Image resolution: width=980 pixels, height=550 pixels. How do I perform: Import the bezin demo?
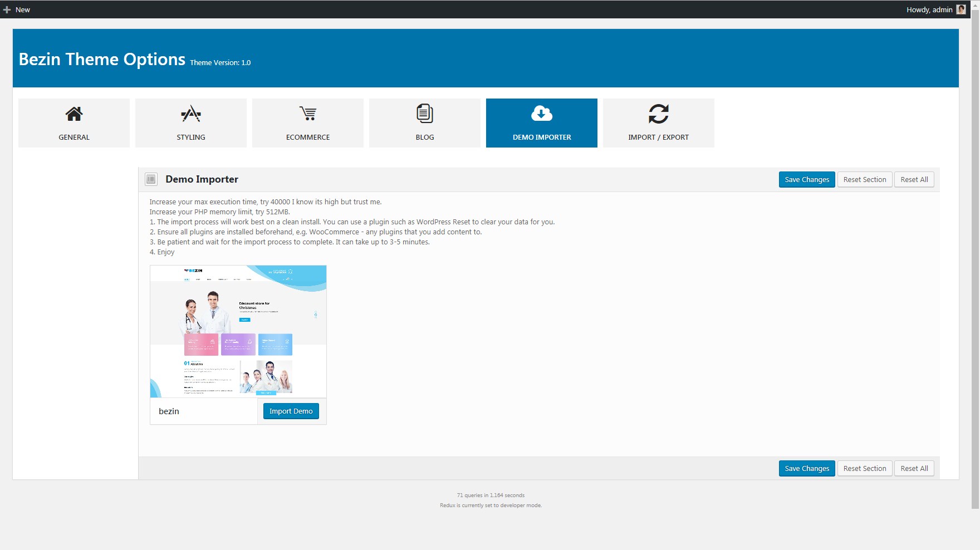[x=291, y=411]
